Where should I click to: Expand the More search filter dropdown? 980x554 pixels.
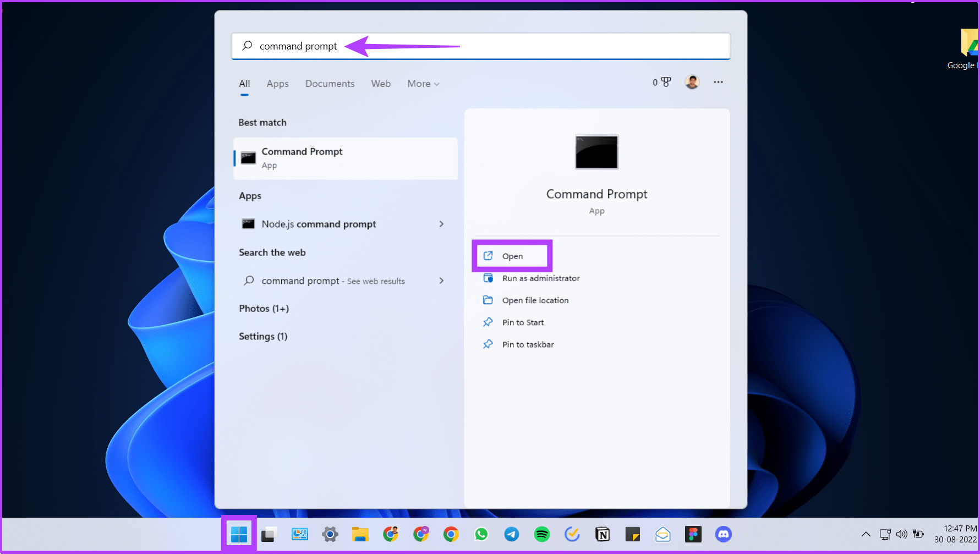click(x=423, y=84)
